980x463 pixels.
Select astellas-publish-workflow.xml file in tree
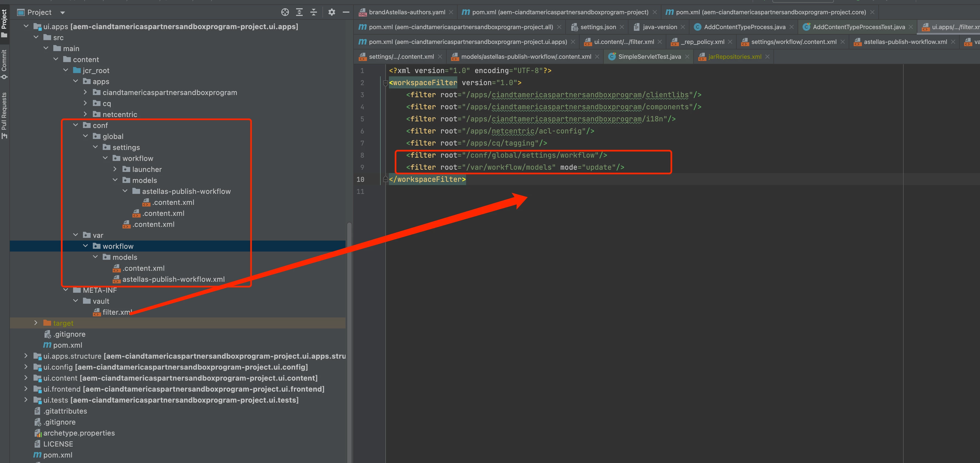point(173,279)
